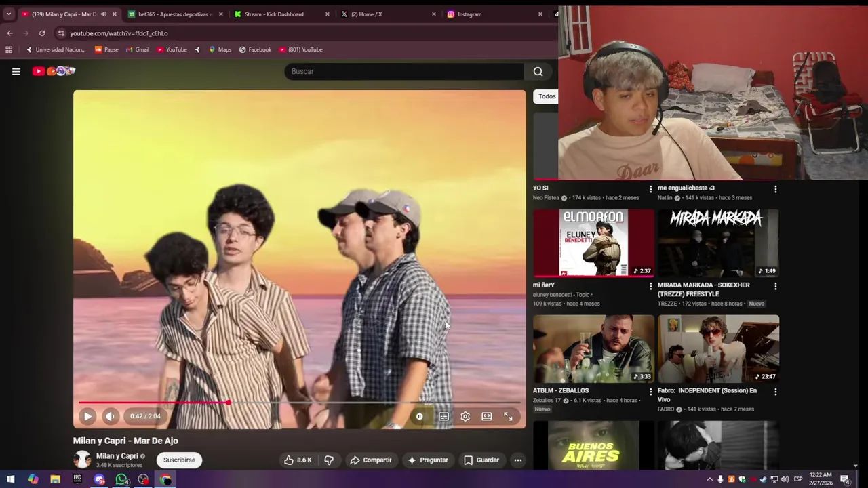
Task: Open the notification center icon
Action: click(x=846, y=480)
